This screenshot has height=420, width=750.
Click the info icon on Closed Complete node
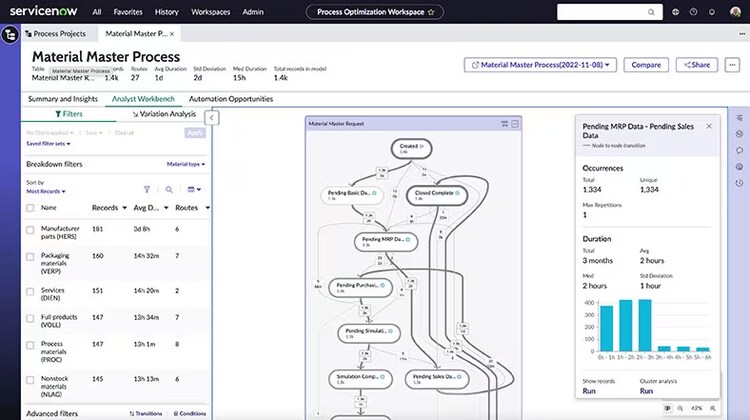(457, 193)
